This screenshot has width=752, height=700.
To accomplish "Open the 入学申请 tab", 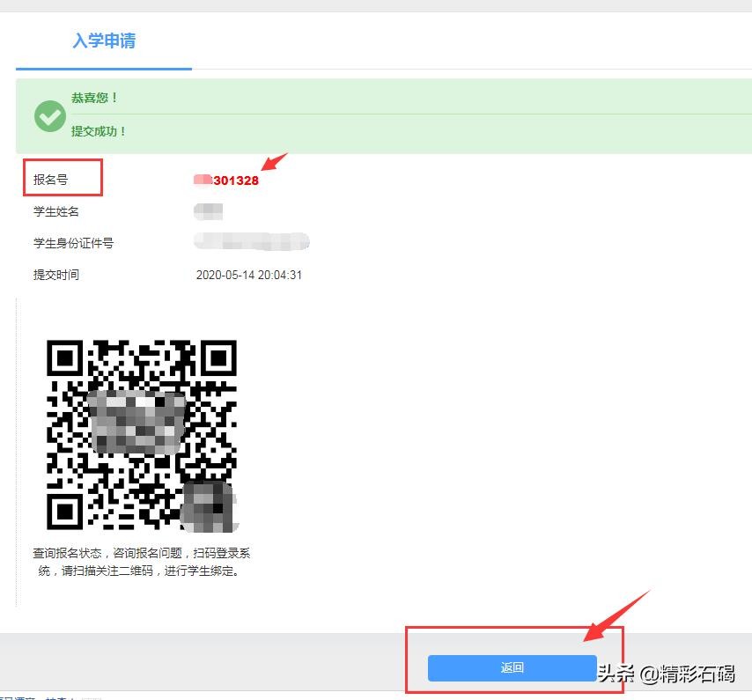I will 104,41.
